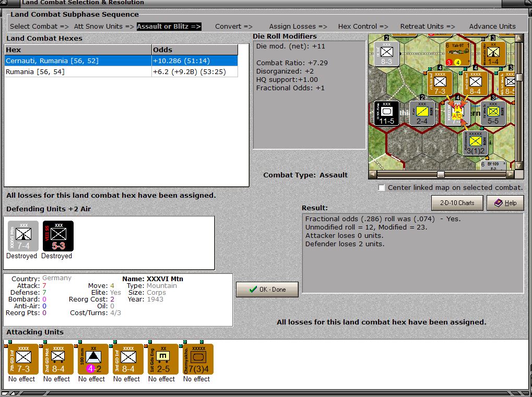Screen dimensions: 532x397
Task: Click the 'HQ support:+1.00' modifier line
Action: point(287,80)
